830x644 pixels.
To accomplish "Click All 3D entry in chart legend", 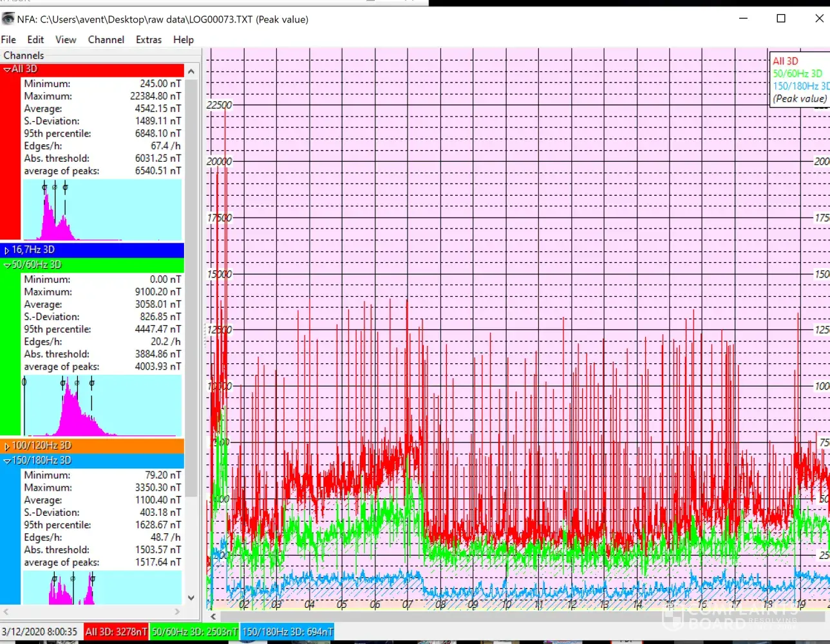I will (785, 61).
